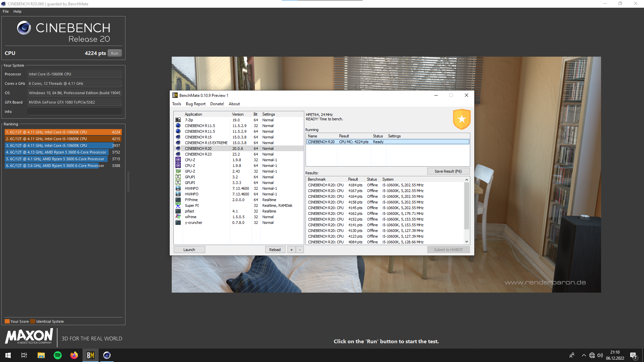The height and width of the screenshot is (362, 644).
Task: Show hidden system tray icons
Action: click(584, 355)
